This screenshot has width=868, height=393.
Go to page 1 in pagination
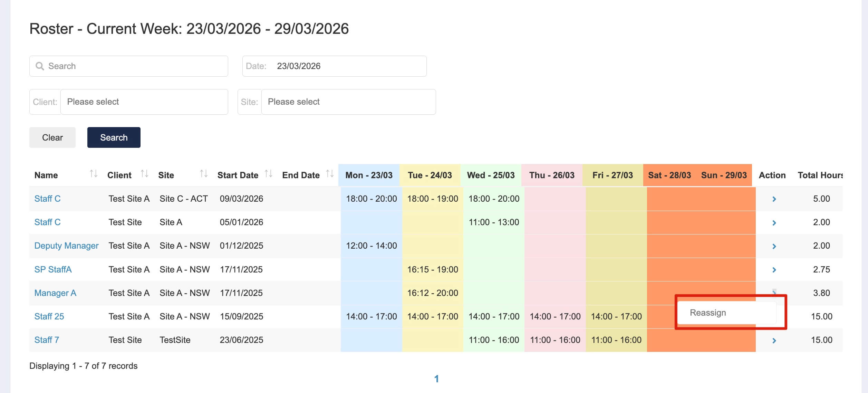[x=436, y=379]
